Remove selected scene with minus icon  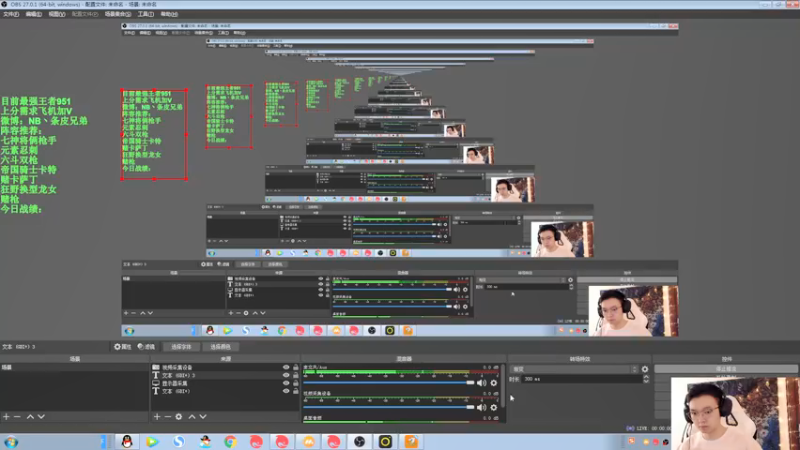[17, 417]
